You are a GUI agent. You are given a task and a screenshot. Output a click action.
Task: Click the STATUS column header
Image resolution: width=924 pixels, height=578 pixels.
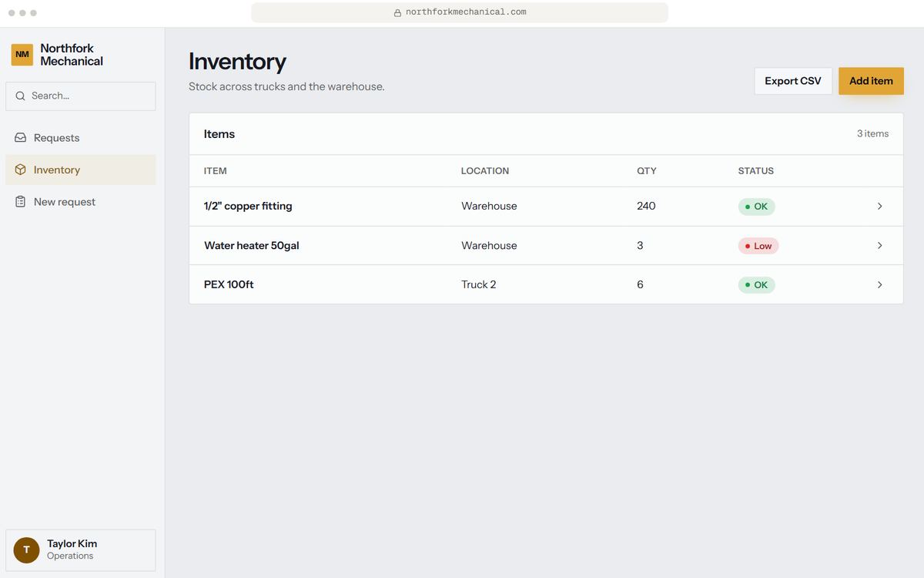click(756, 171)
